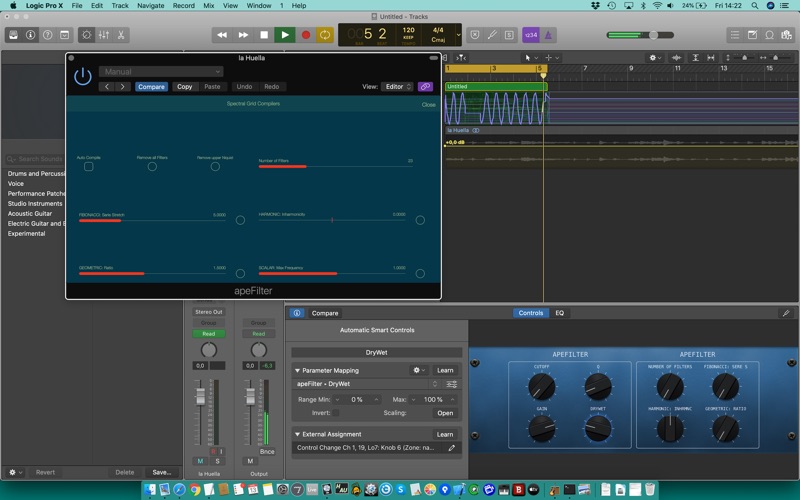The image size is (800, 500).
Task: Click the plugin Copy button
Action: (185, 87)
